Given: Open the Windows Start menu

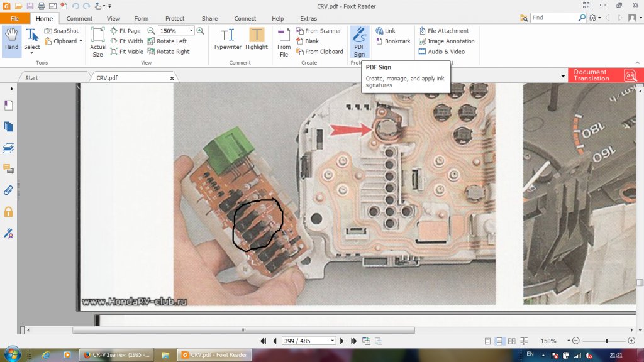Looking at the screenshot, I should click(x=13, y=354).
